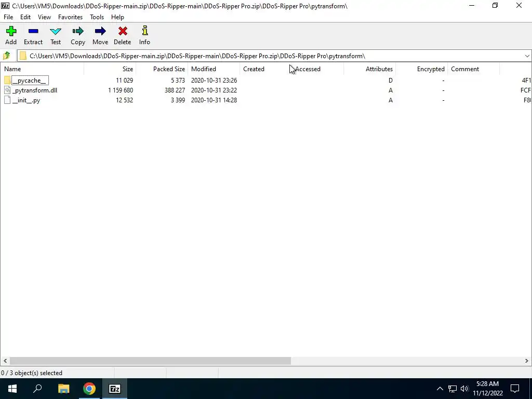Click modified date 2020-10-31 23:26
Screen dimensions: 532x399
[x=214, y=81]
